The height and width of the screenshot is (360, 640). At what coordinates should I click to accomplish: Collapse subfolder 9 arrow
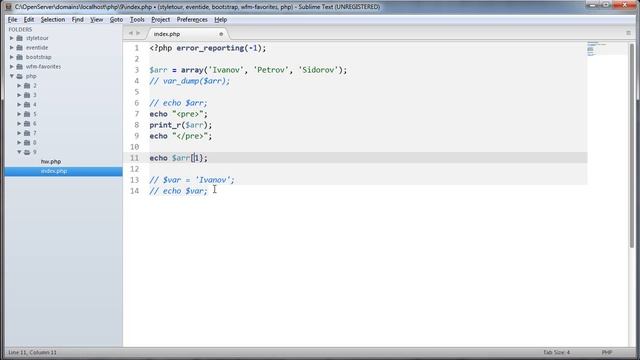coord(19,152)
